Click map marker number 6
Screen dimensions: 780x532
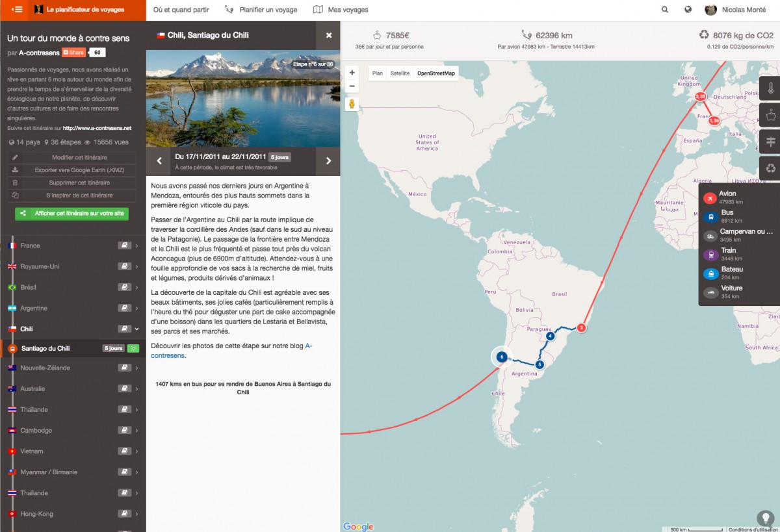501,357
